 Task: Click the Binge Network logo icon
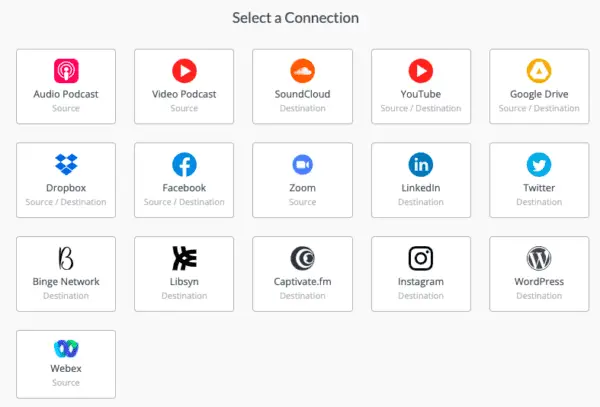(66, 258)
